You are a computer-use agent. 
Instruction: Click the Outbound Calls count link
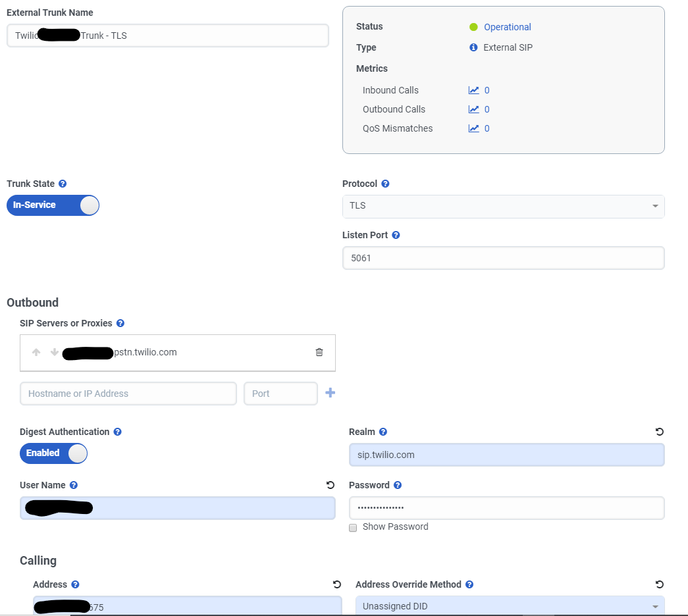pos(487,109)
